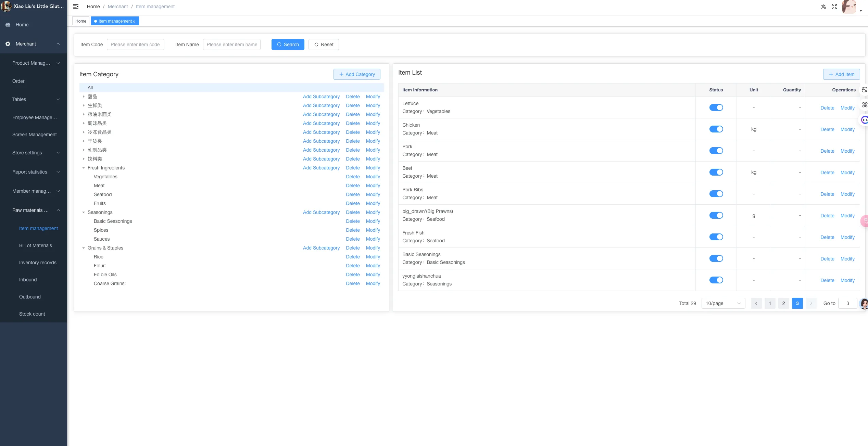868x446 pixels.
Task: Go to next page arrow
Action: pos(811,303)
